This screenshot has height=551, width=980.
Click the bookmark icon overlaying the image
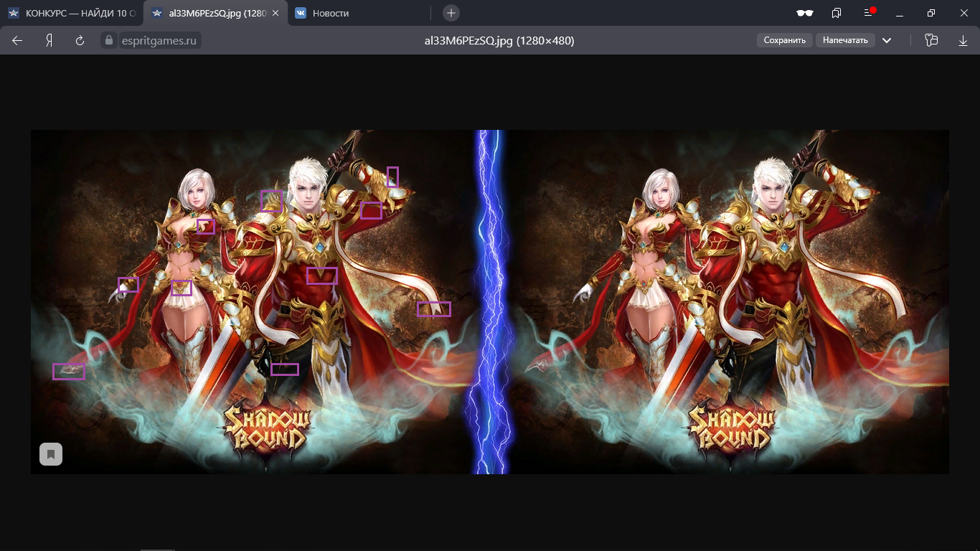coord(51,454)
